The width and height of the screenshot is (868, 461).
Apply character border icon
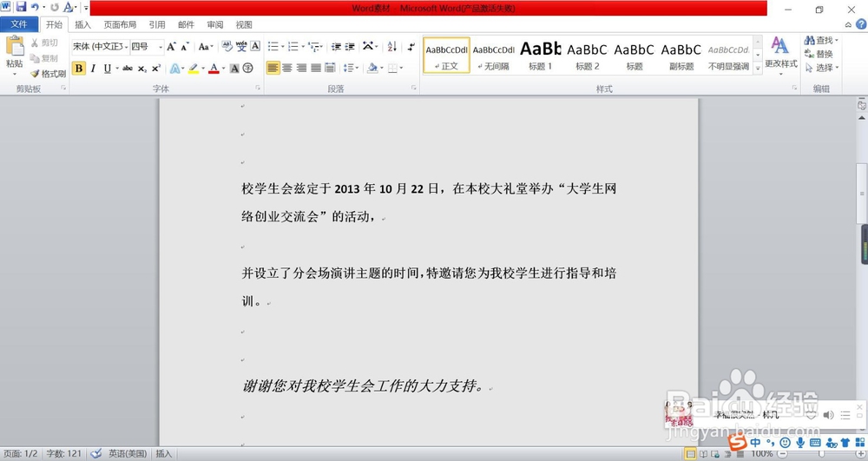coord(255,47)
